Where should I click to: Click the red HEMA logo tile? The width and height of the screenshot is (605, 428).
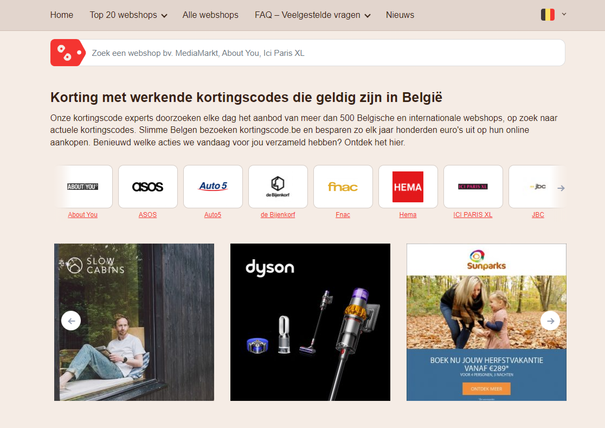[x=408, y=187]
